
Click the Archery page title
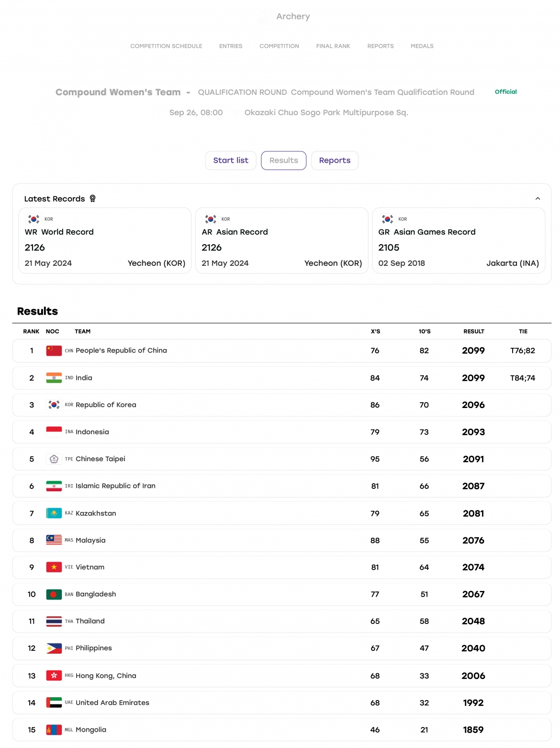(293, 16)
